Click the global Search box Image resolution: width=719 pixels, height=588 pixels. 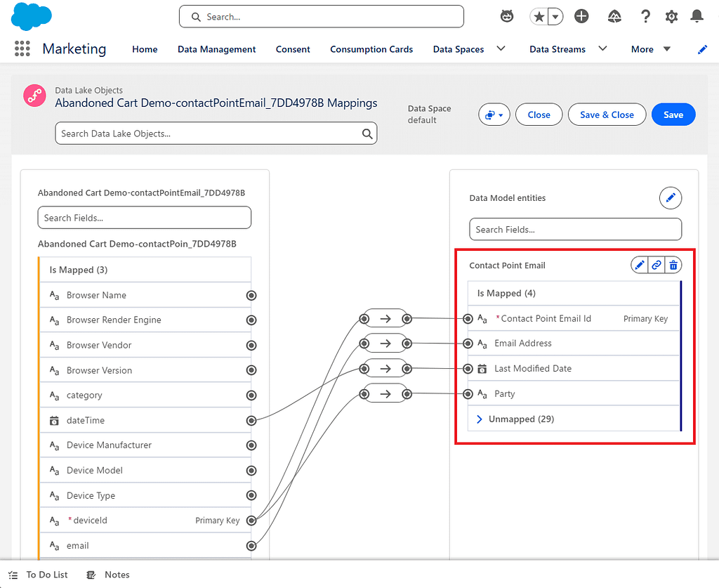(x=322, y=17)
